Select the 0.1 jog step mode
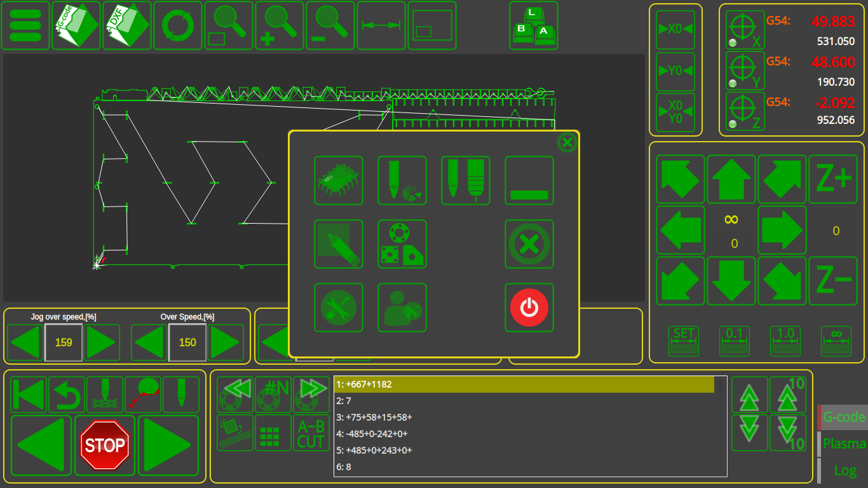Viewport: 868px width, 488px height. pos(734,341)
